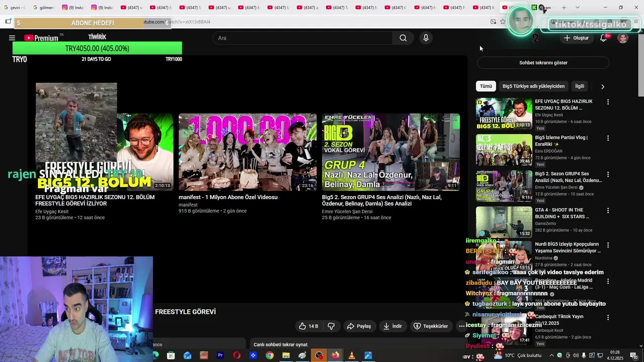Viewport: 644px width, 362px height.
Task: Open the notifications bell
Action: pos(603,38)
